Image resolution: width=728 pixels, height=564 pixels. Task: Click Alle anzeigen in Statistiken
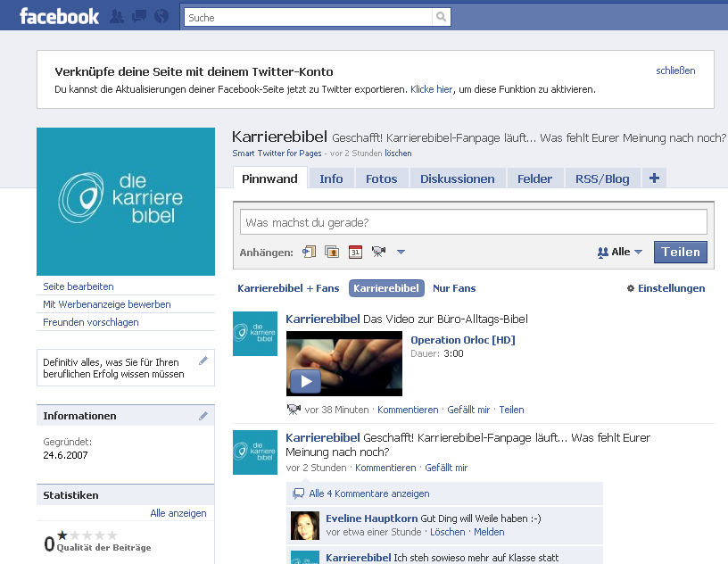coord(178,513)
